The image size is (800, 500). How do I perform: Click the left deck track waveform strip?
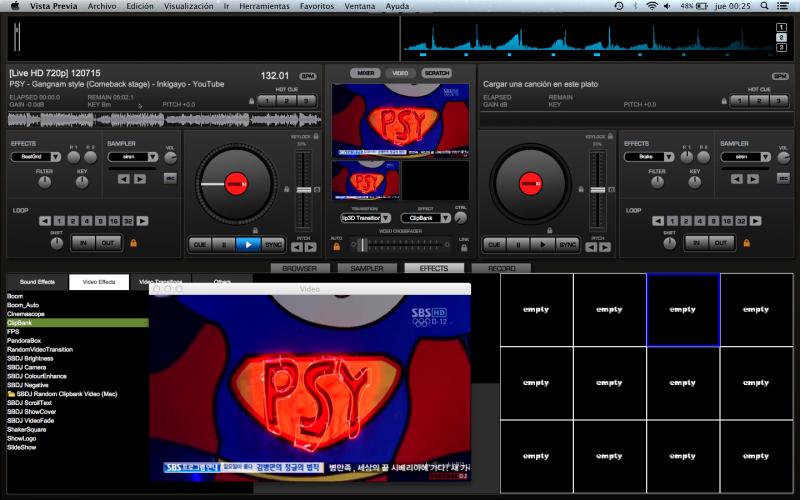coord(164,120)
